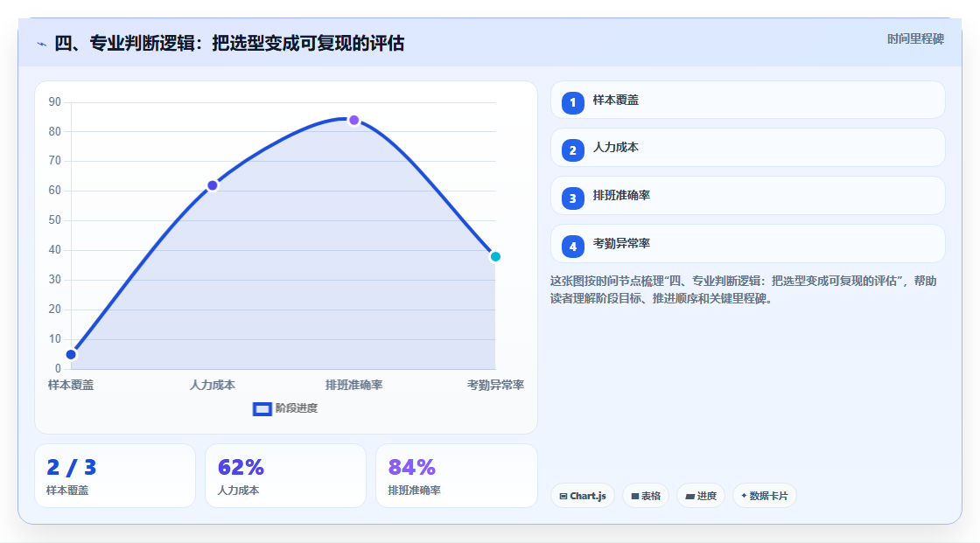The width and height of the screenshot is (980, 543).
Task: Click the y-axis value 90
Action: [x=55, y=101]
